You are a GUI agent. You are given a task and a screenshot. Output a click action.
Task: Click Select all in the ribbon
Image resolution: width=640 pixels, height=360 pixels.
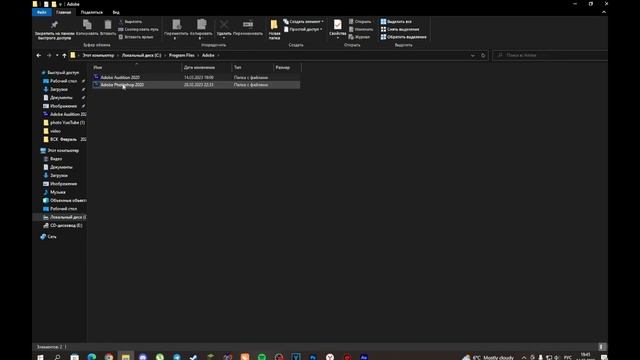point(396,22)
